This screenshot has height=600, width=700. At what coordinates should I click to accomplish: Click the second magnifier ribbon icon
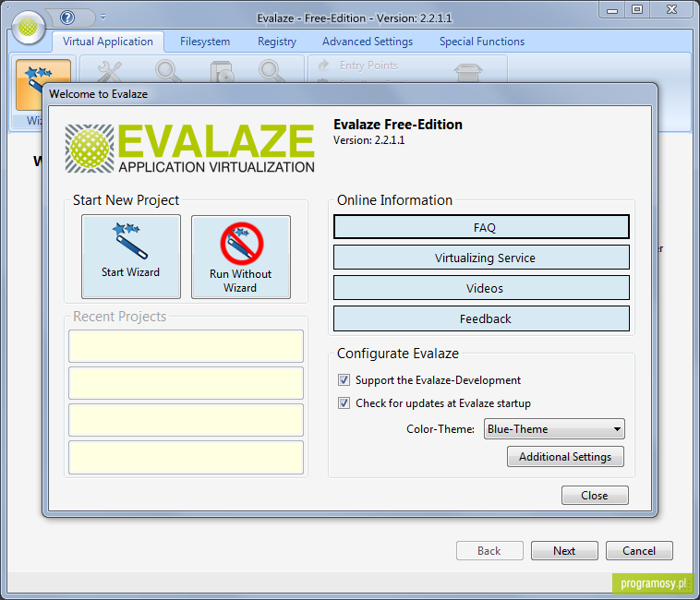(x=271, y=71)
